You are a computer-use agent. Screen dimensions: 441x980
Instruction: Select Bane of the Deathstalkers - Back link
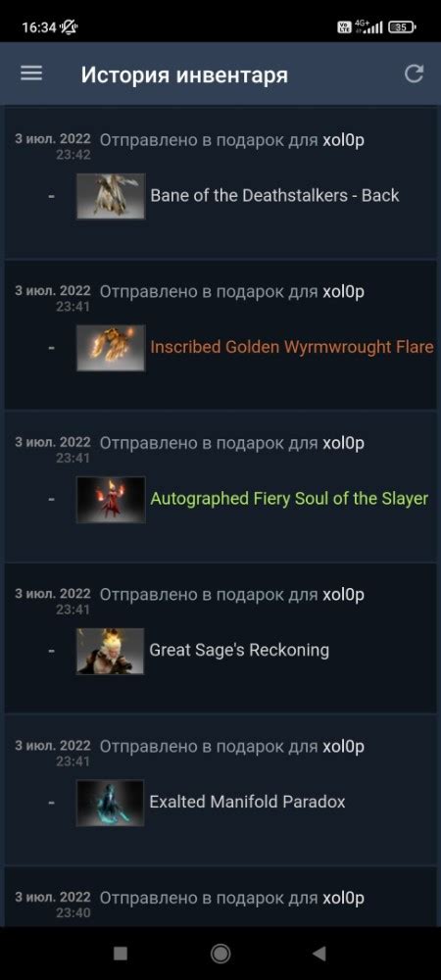[x=274, y=196]
